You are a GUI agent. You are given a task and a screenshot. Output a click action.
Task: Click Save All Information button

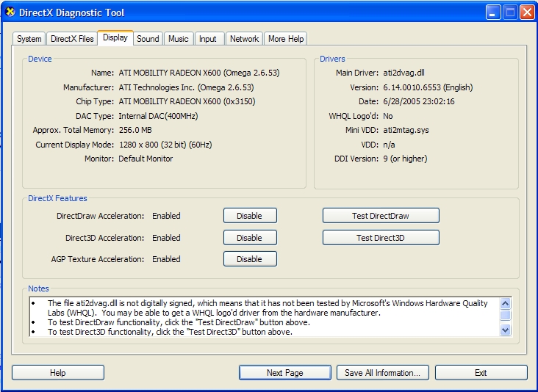pos(382,373)
